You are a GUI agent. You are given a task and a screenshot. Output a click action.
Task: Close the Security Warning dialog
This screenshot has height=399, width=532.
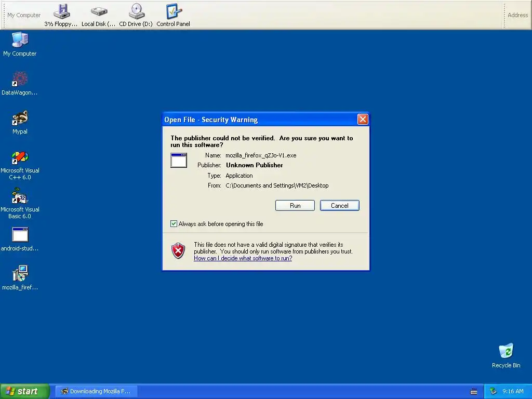click(x=363, y=119)
